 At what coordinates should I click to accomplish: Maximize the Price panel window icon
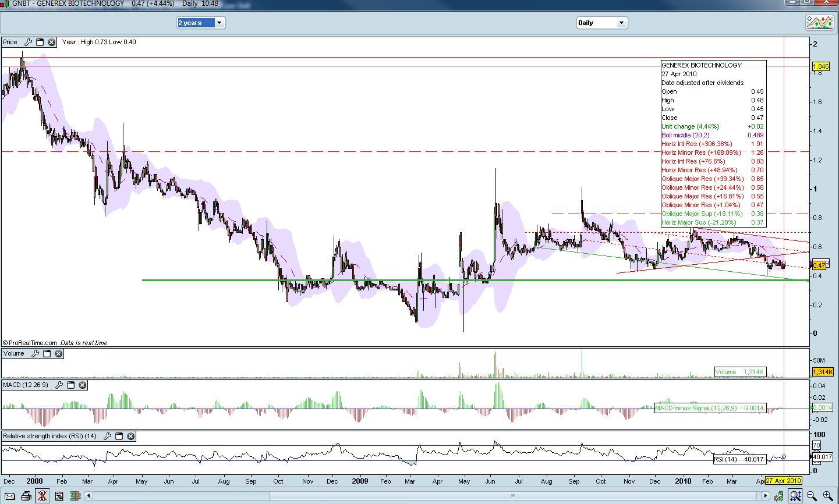coord(40,42)
